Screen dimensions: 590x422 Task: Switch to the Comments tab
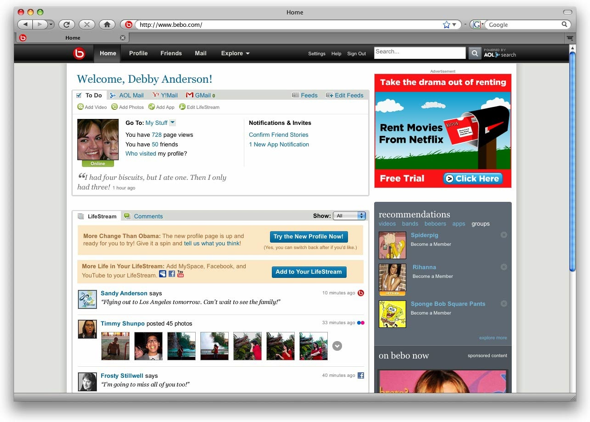143,216
